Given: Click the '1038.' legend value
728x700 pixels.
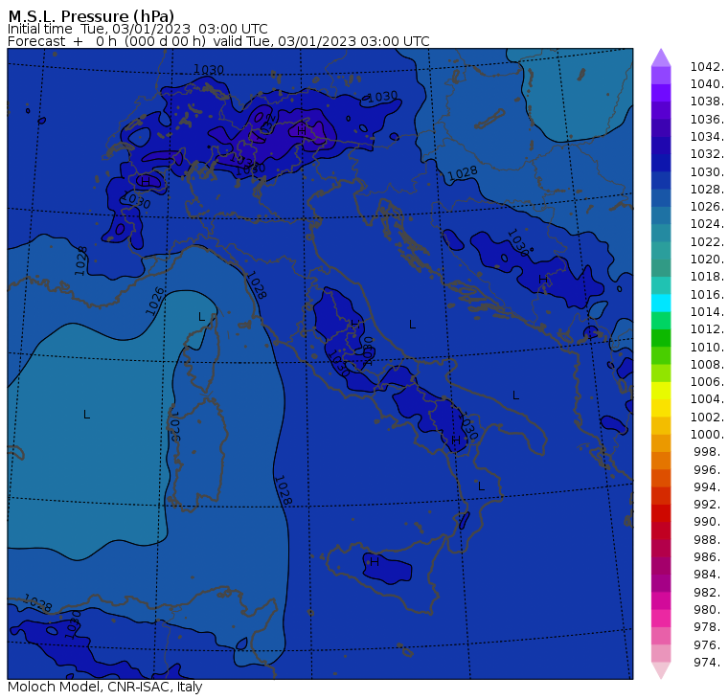Looking at the screenshot, I should point(707,102).
